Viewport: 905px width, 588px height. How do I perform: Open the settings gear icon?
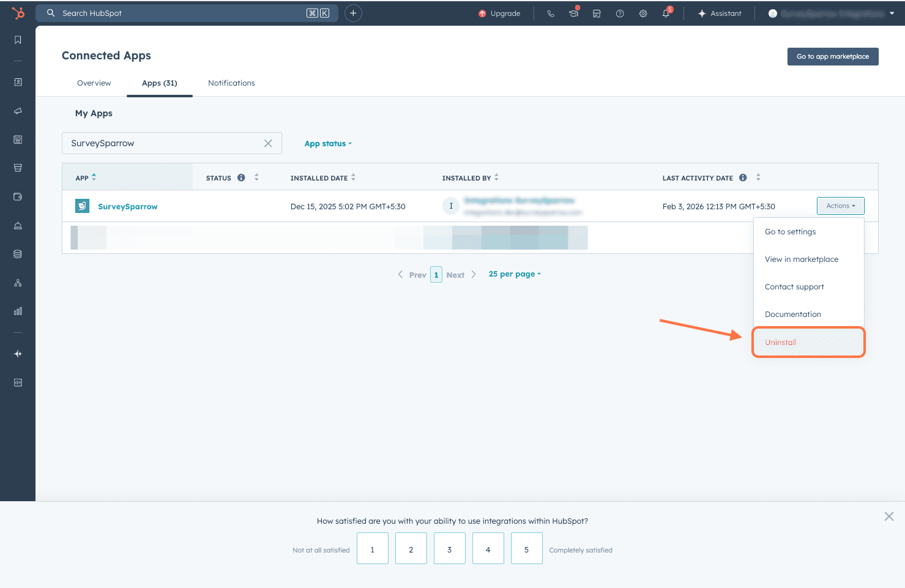(x=643, y=13)
